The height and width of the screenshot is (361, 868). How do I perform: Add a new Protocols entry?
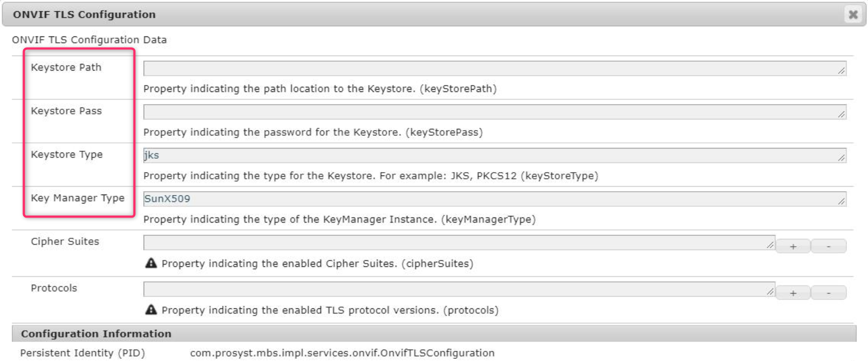(x=793, y=292)
